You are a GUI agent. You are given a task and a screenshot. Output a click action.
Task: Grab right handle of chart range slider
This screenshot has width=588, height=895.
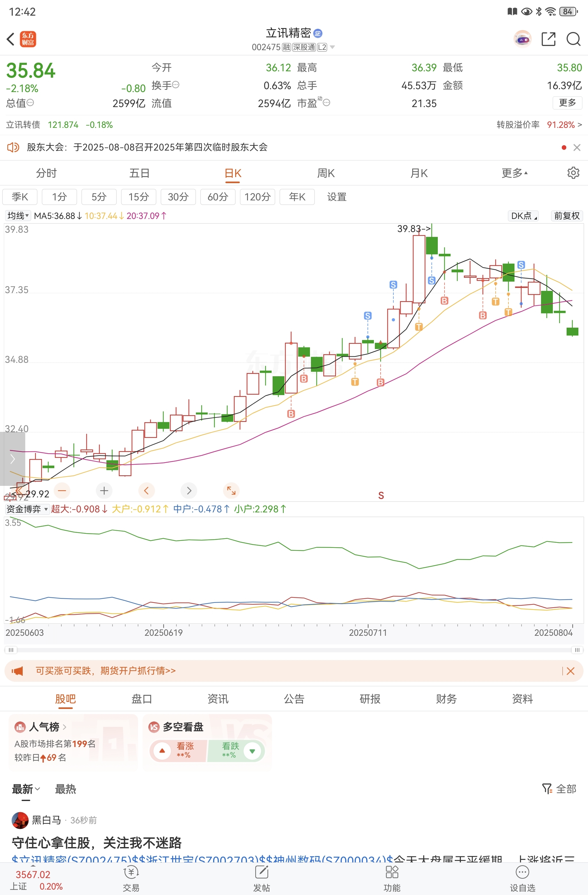pyautogui.click(x=577, y=650)
